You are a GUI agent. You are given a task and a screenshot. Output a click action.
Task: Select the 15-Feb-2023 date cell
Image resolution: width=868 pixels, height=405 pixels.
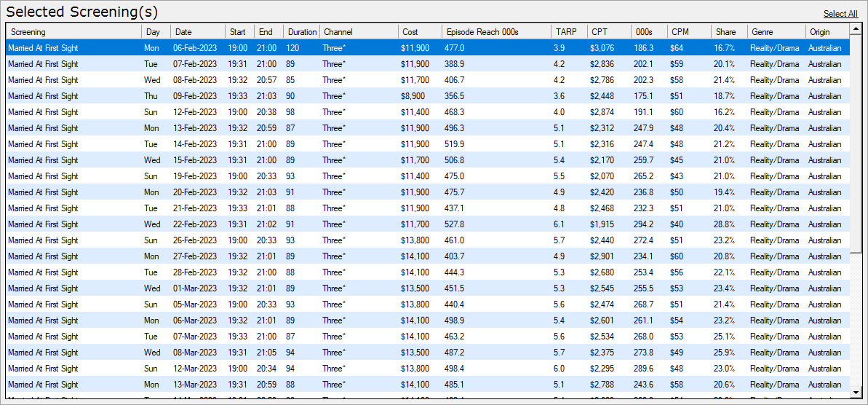click(x=196, y=160)
